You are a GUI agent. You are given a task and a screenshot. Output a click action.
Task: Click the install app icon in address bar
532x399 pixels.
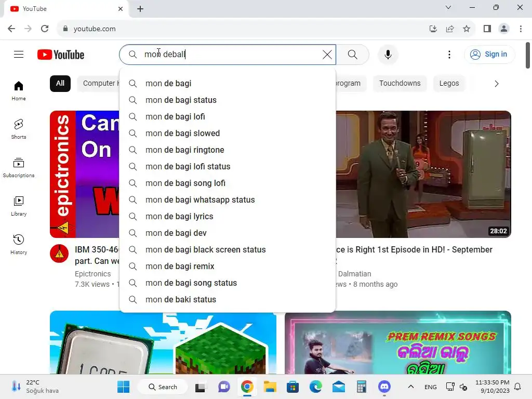433,29
